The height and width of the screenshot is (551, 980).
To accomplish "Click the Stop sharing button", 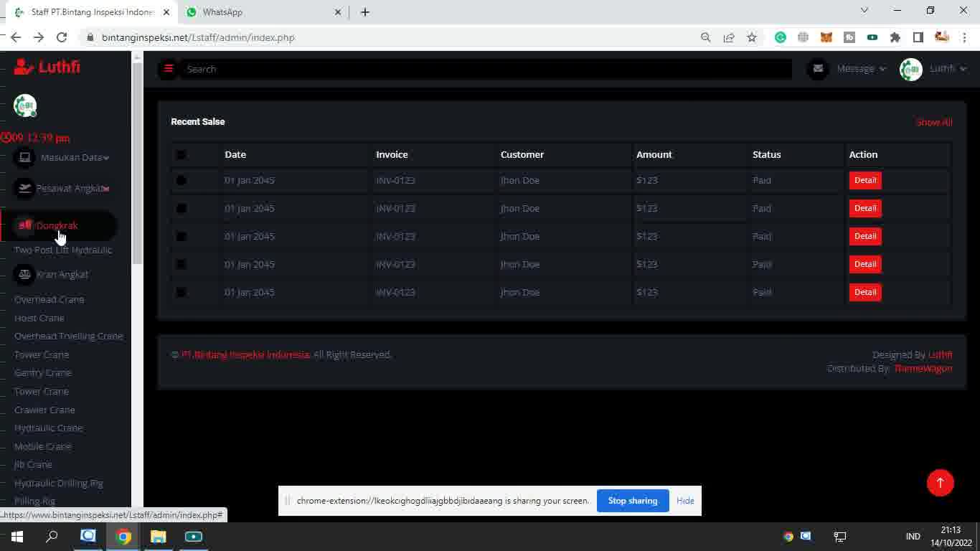I will (x=632, y=501).
